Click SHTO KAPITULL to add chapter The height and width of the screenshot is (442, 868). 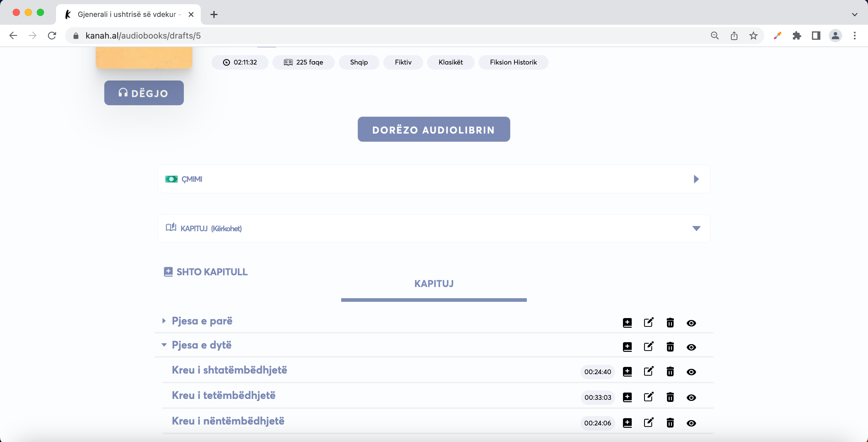point(206,272)
